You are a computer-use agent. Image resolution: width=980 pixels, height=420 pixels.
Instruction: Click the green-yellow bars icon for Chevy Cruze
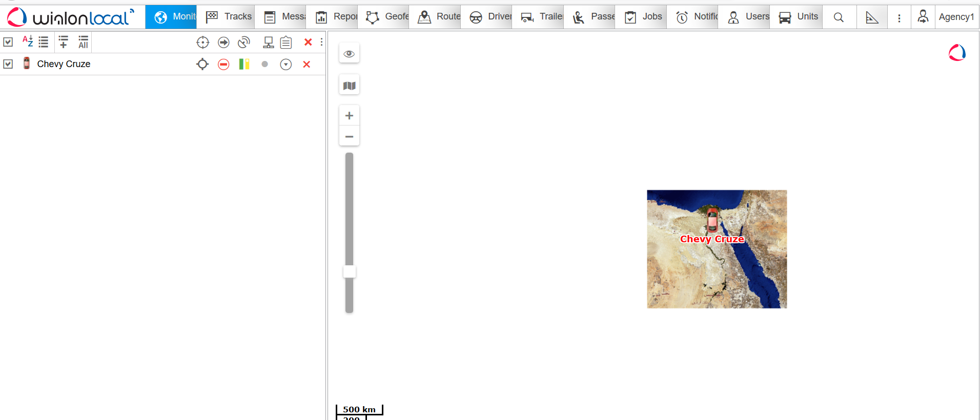[x=244, y=64]
